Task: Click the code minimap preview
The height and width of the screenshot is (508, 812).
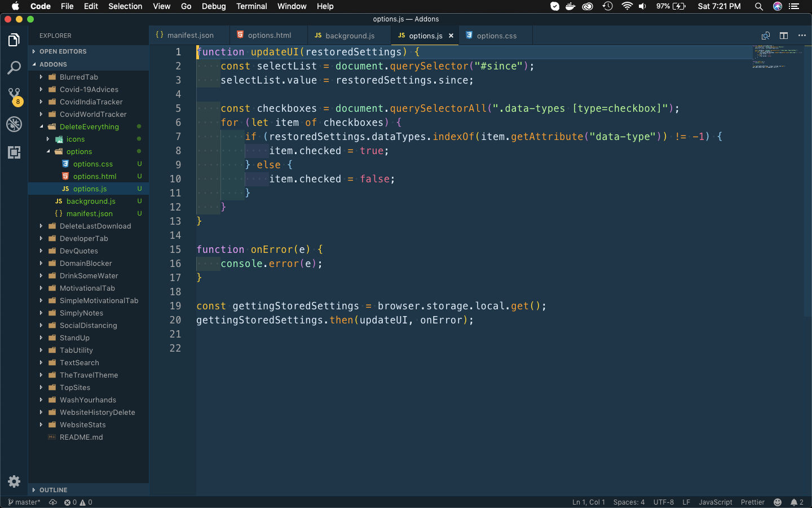Action: 777,56
